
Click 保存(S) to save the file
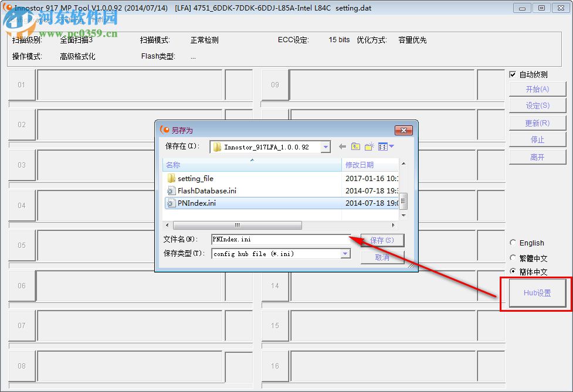click(x=382, y=240)
